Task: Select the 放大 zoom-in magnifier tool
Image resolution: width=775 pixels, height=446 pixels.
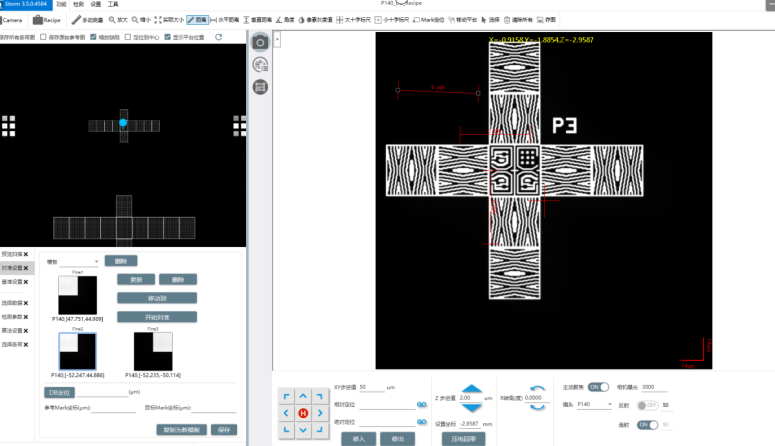Action: [116, 19]
